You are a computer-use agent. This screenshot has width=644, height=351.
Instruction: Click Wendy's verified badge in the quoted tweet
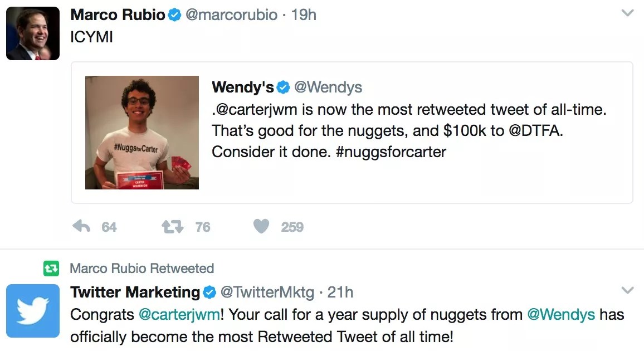tap(284, 87)
